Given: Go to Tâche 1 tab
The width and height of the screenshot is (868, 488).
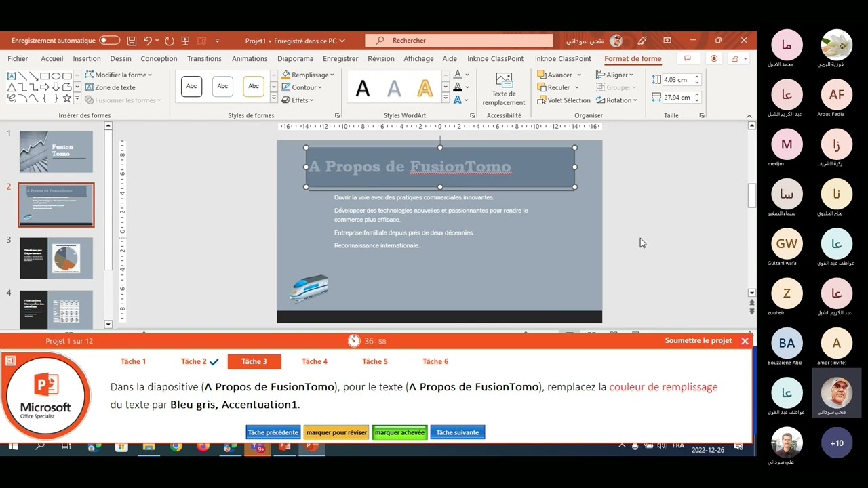Looking at the screenshot, I should pos(134,361).
